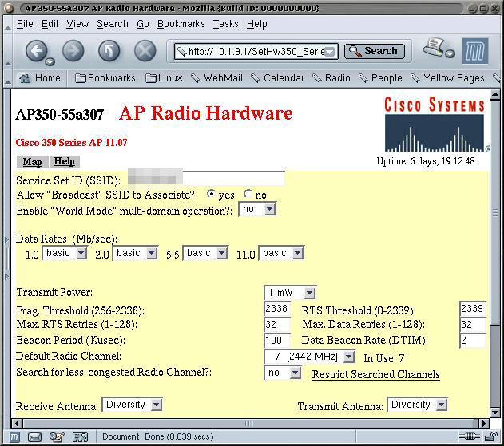504x446 pixels.
Task: Click the URL address field
Action: click(x=256, y=51)
